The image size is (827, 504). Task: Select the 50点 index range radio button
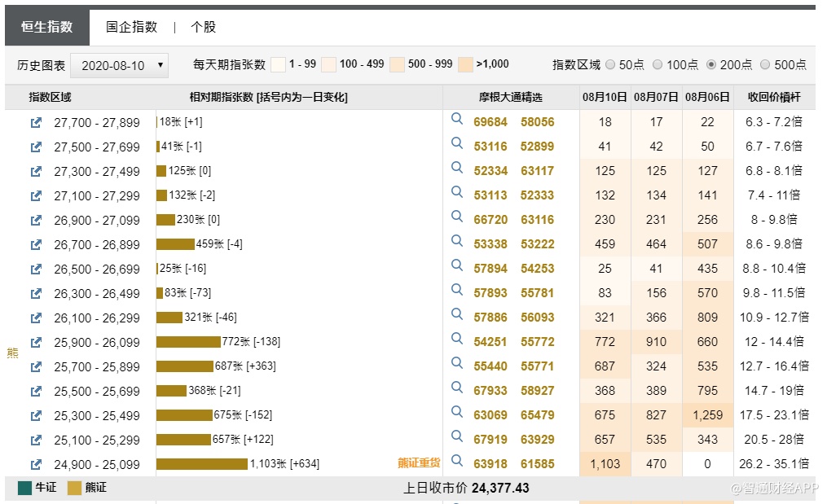click(x=610, y=65)
